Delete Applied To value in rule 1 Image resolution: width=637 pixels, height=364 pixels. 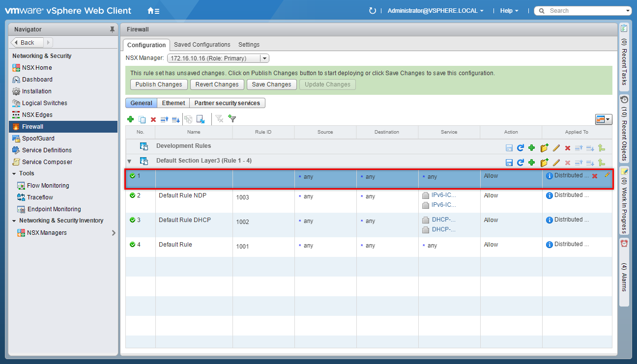(594, 176)
